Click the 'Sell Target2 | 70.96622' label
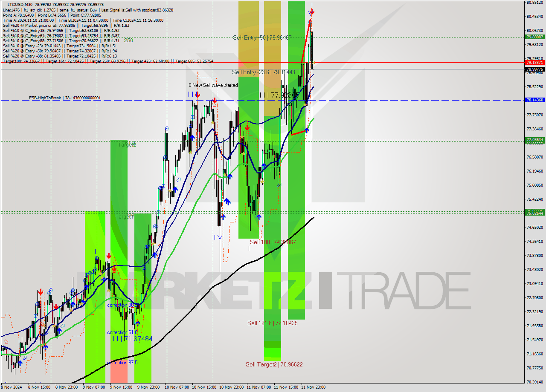546x392 pixels. click(274, 364)
